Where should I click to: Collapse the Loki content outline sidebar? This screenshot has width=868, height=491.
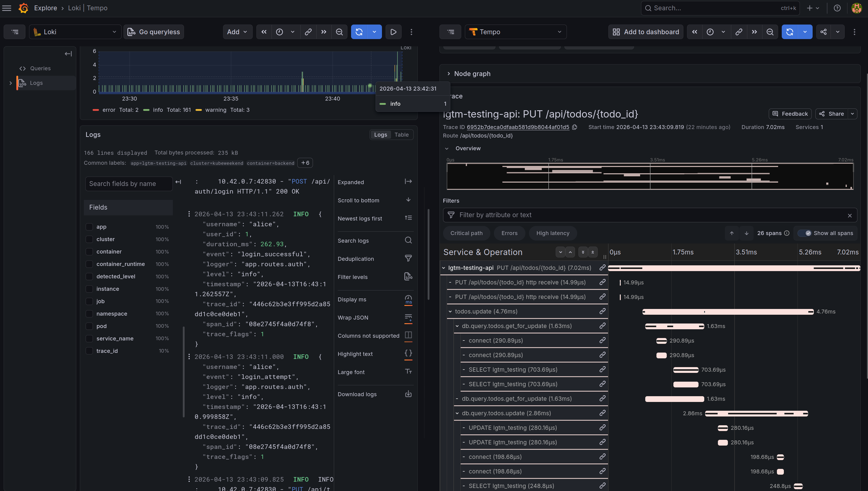pyautogui.click(x=68, y=54)
